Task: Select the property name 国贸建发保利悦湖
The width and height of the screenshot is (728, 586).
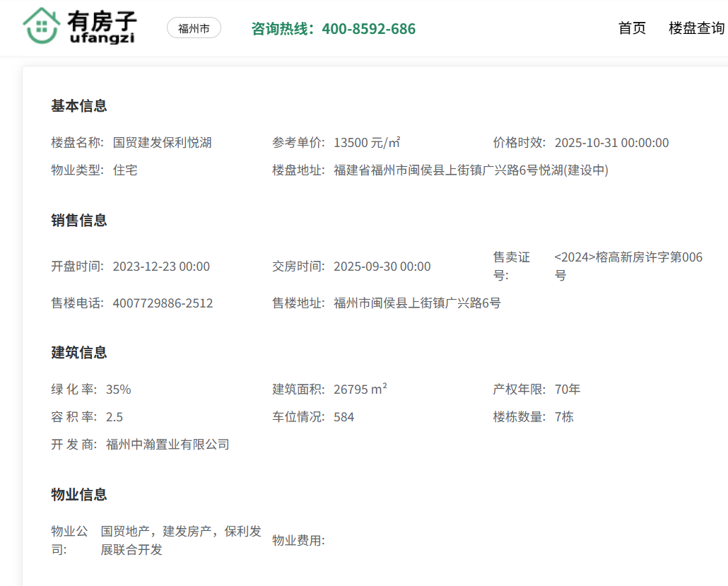Action: click(x=162, y=143)
